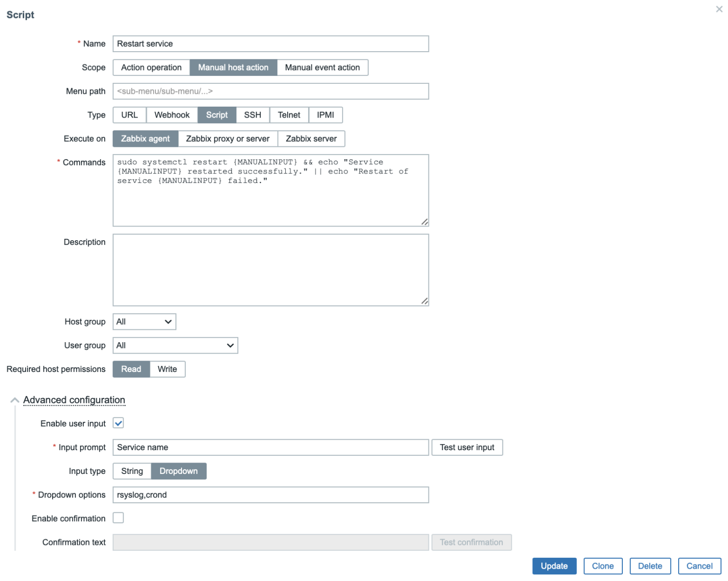Set required host permissions to Write
728x581 pixels.
pyautogui.click(x=167, y=369)
